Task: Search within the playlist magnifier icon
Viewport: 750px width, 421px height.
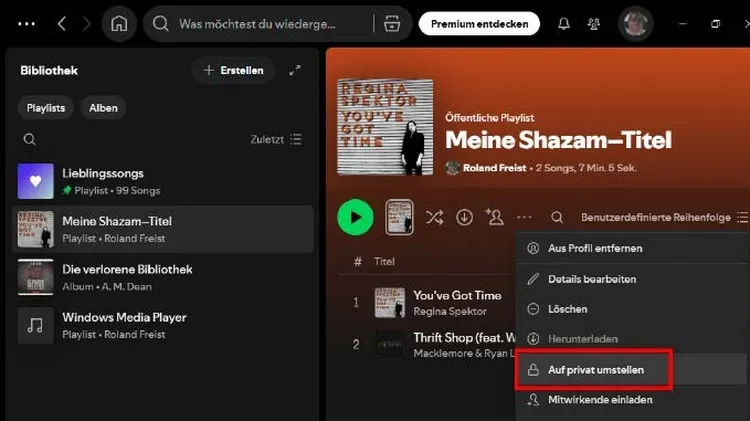Action: click(x=557, y=217)
